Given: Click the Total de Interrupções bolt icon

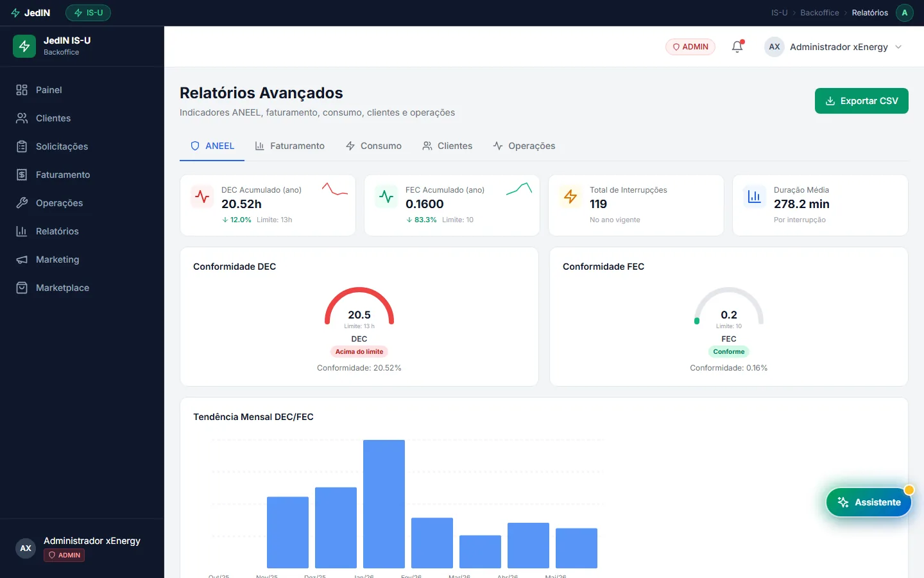Looking at the screenshot, I should (x=570, y=197).
